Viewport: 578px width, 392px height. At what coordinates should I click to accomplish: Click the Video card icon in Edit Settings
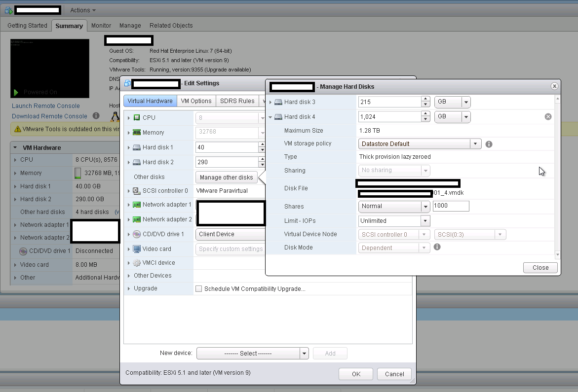click(x=137, y=249)
